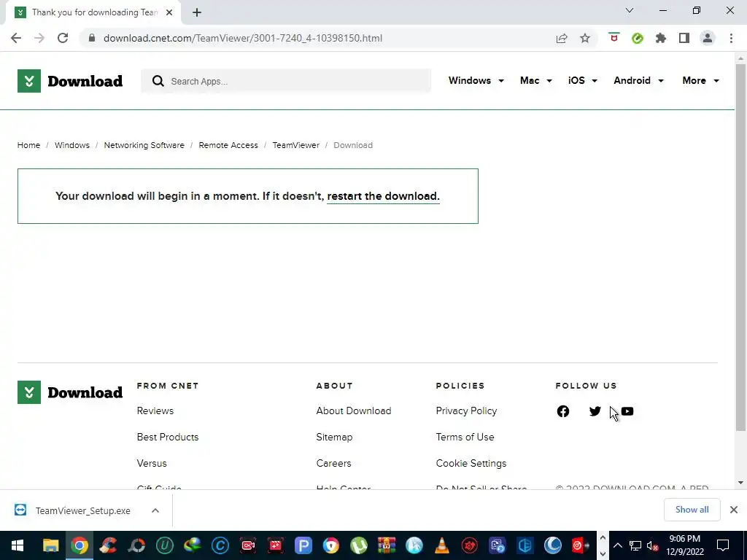This screenshot has width=747, height=560.
Task: Open the Twitter follow icon
Action: pos(595,411)
